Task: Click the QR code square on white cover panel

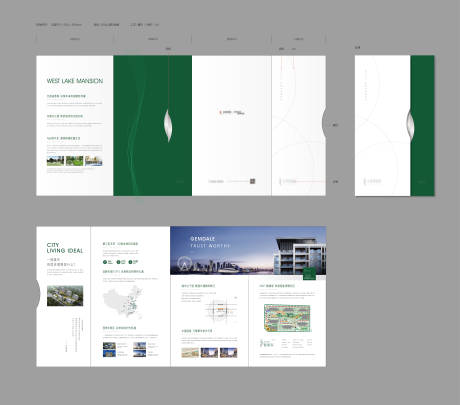Action: click(x=253, y=181)
